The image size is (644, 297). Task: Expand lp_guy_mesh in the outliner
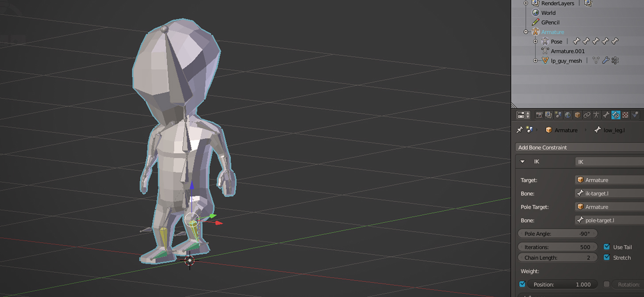pos(535,61)
